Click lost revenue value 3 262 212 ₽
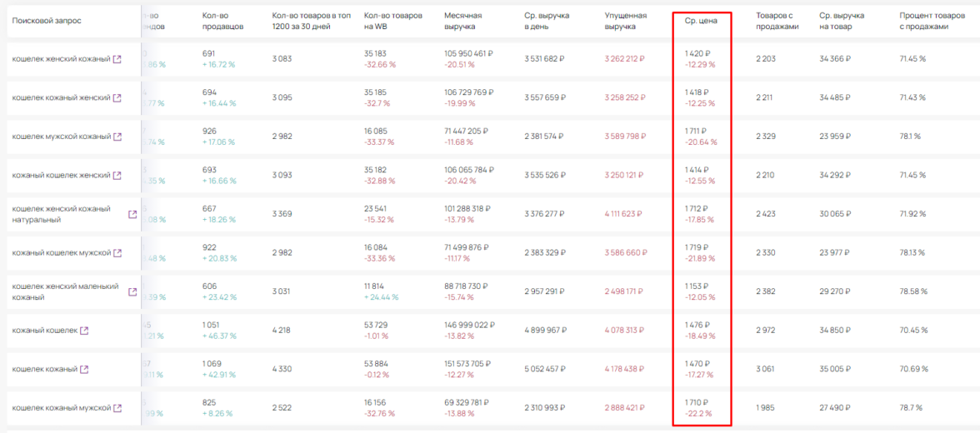The image size is (980, 433). tap(624, 59)
